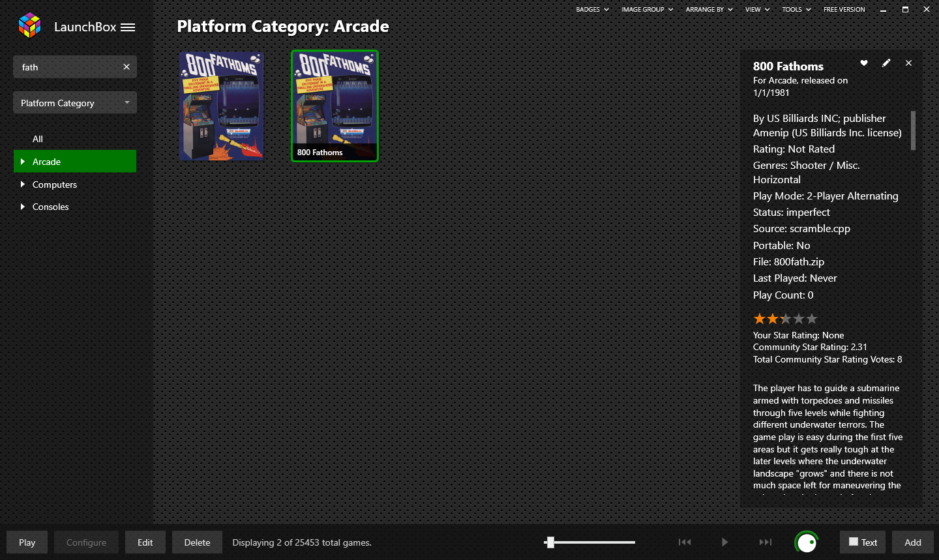Image resolution: width=939 pixels, height=560 pixels.
Task: Favorite 800 Fathoms with heart icon
Action: [x=864, y=63]
